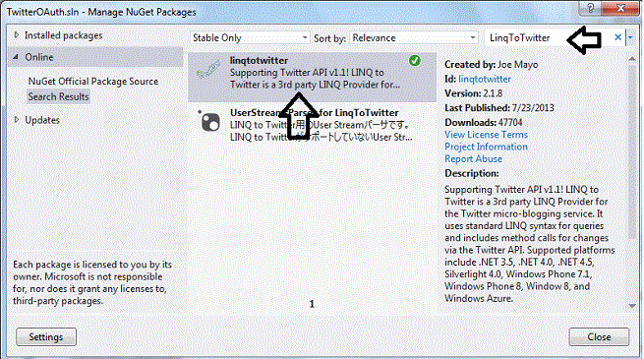Click the Close button

coord(599,336)
